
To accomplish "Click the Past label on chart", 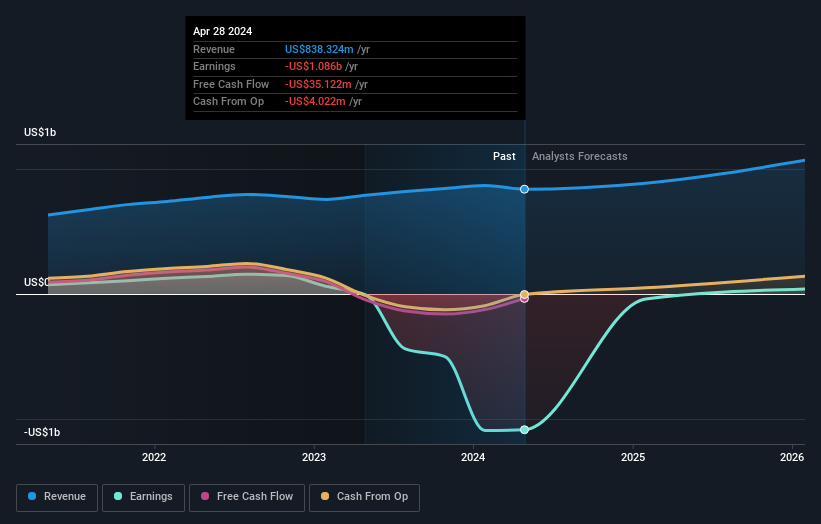I will coord(504,156).
